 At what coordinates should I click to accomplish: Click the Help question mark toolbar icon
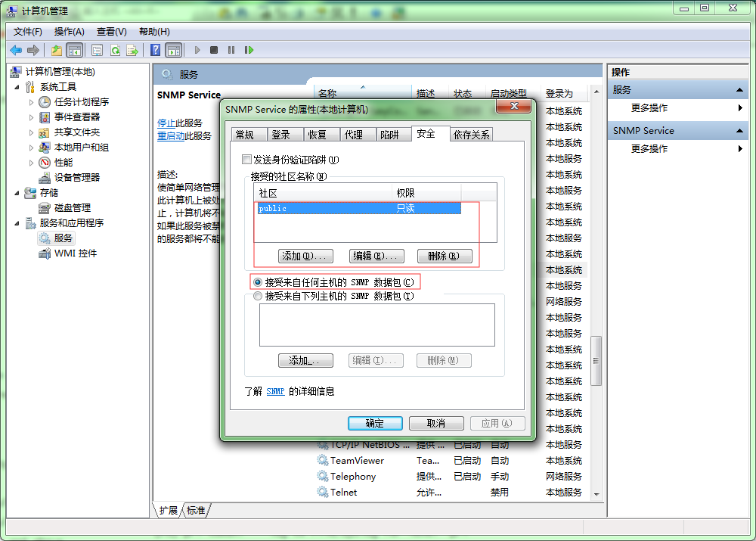point(155,50)
